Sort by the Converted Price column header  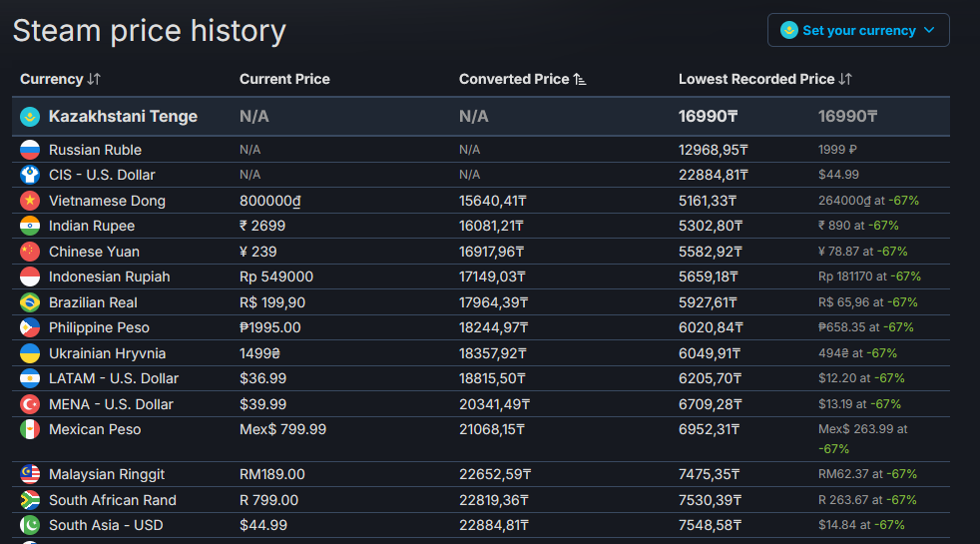tap(523, 80)
